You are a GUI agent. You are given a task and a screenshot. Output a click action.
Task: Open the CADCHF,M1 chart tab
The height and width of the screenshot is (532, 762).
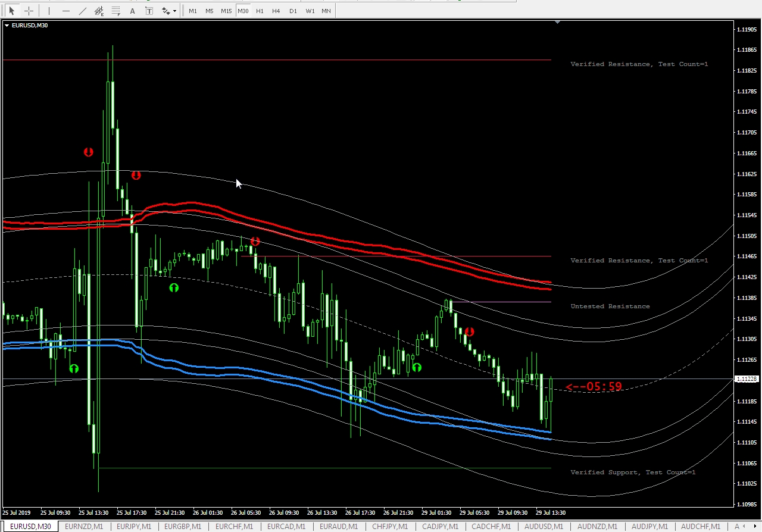[491, 527]
